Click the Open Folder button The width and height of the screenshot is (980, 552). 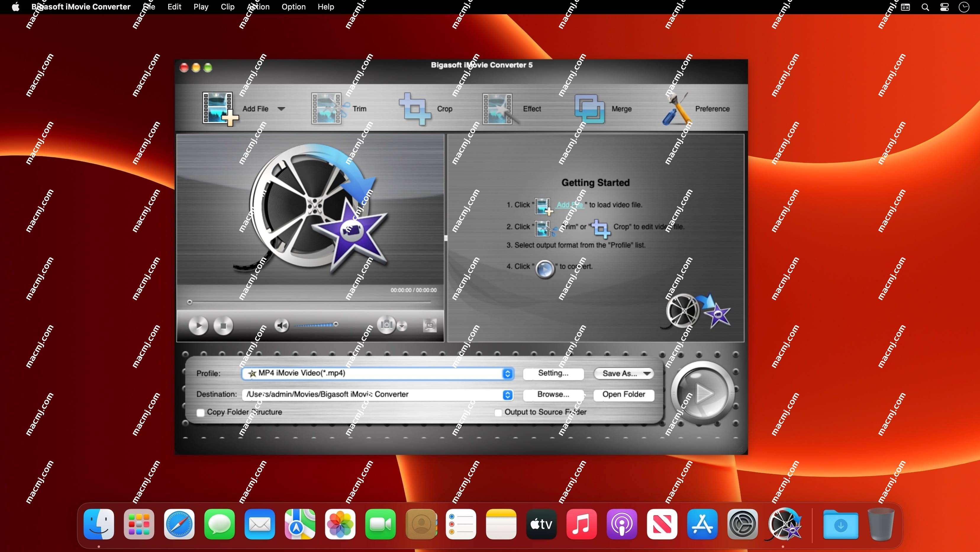click(x=623, y=394)
